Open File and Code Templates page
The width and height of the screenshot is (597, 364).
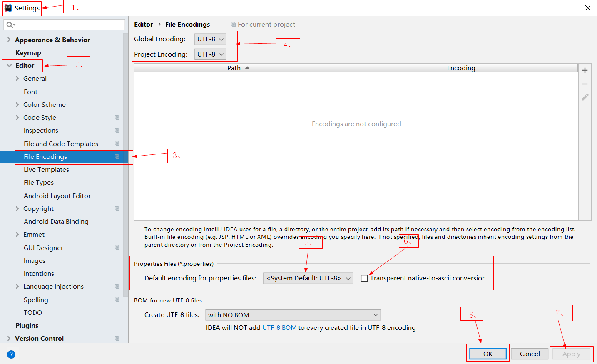pos(61,144)
